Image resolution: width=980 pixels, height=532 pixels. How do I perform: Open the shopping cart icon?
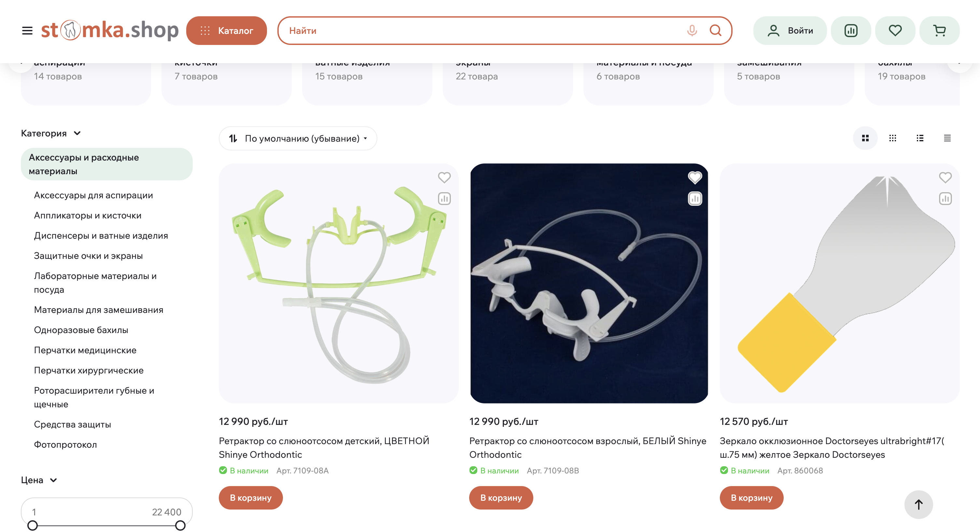[939, 31]
